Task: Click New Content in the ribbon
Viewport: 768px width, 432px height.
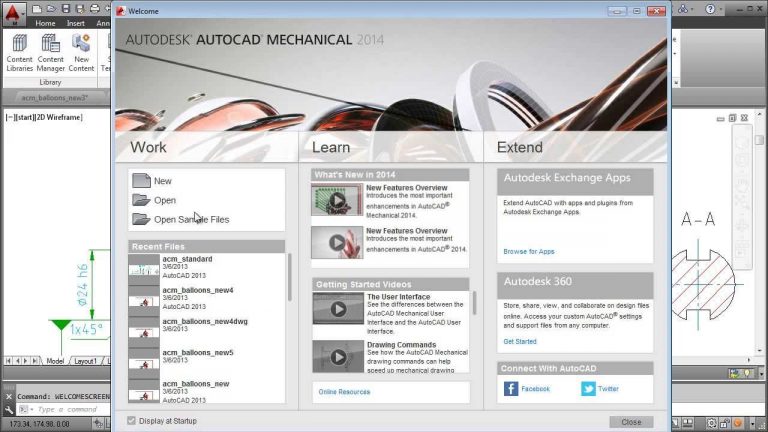Action: click(x=81, y=53)
